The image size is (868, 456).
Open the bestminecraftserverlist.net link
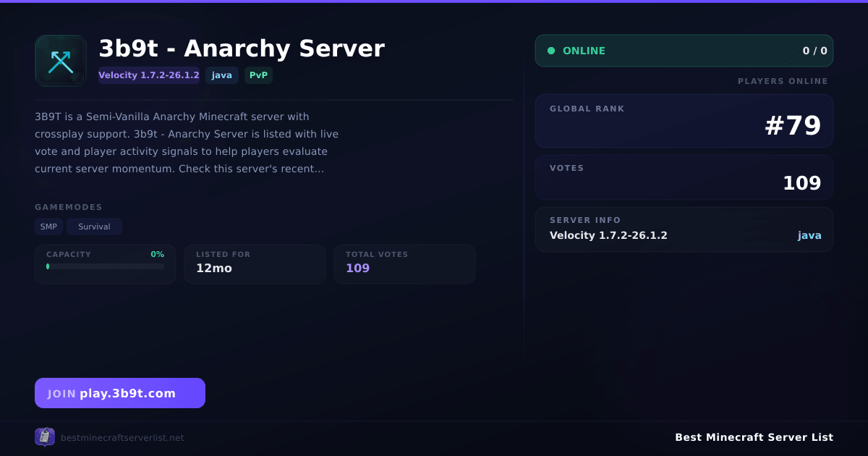[x=122, y=438]
